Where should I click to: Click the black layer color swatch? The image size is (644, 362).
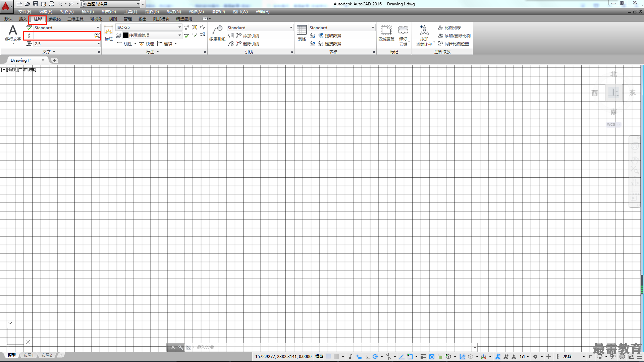tap(126, 35)
